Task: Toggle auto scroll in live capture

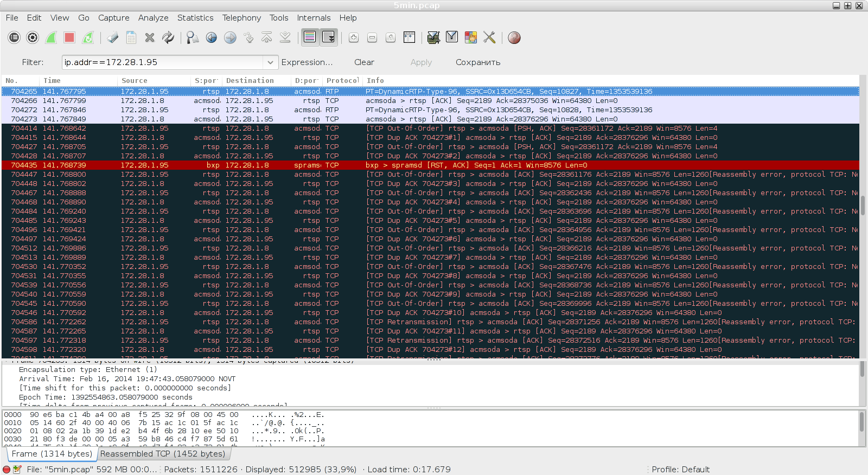Action: click(x=328, y=37)
